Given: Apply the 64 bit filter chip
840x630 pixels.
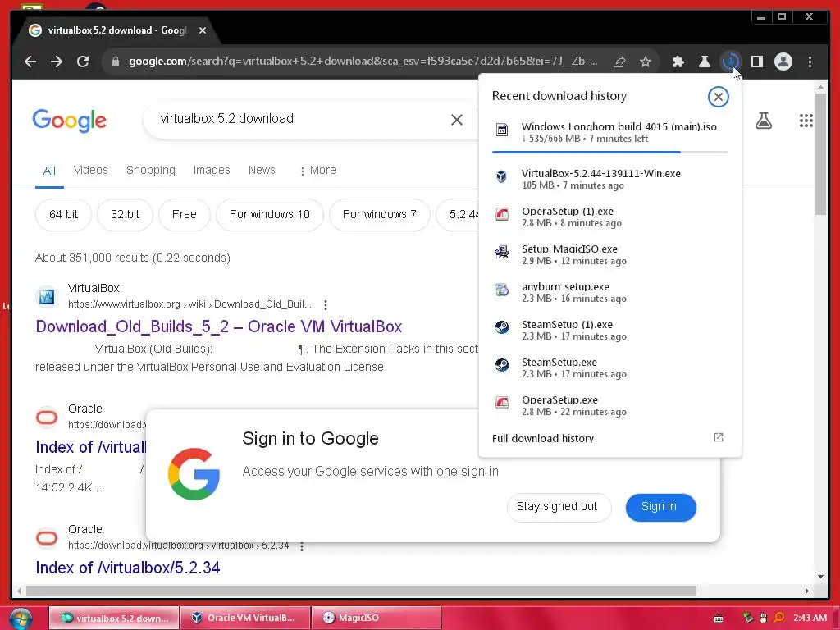Looking at the screenshot, I should (63, 215).
